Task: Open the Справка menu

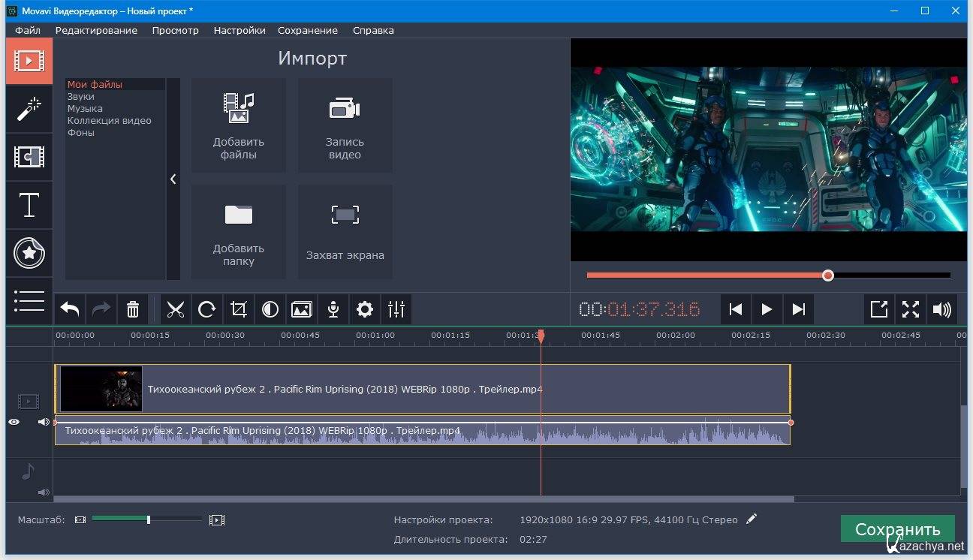Action: coord(373,30)
